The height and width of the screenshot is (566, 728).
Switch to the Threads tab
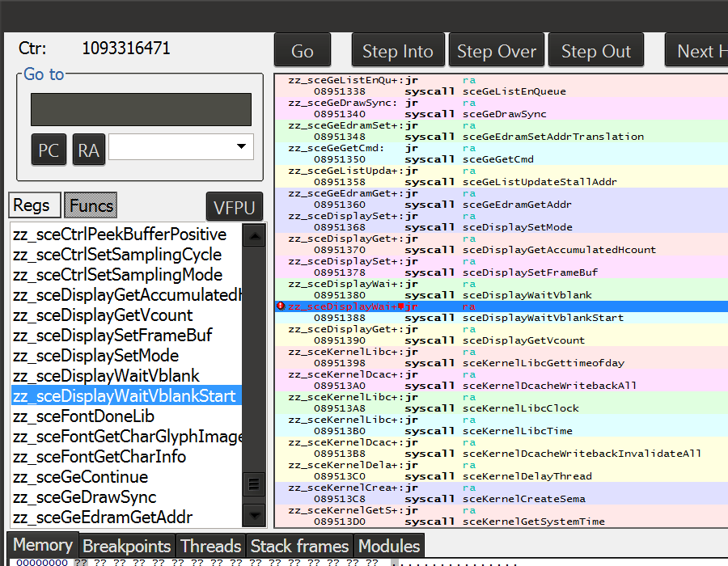pos(210,547)
